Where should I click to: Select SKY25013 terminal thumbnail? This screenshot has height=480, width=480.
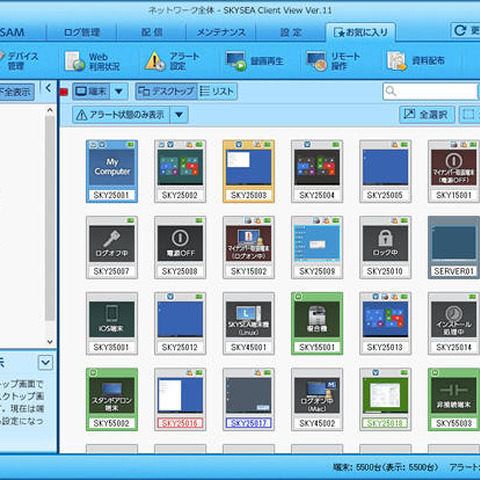click(385, 323)
